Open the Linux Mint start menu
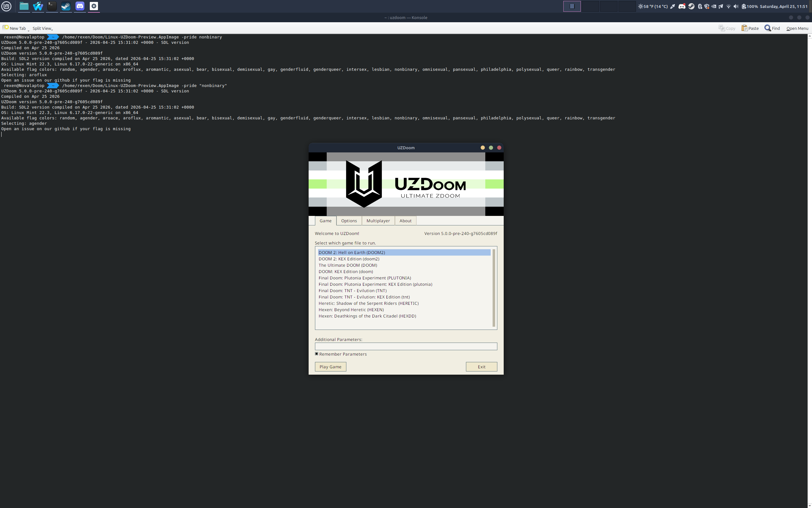 (6, 6)
